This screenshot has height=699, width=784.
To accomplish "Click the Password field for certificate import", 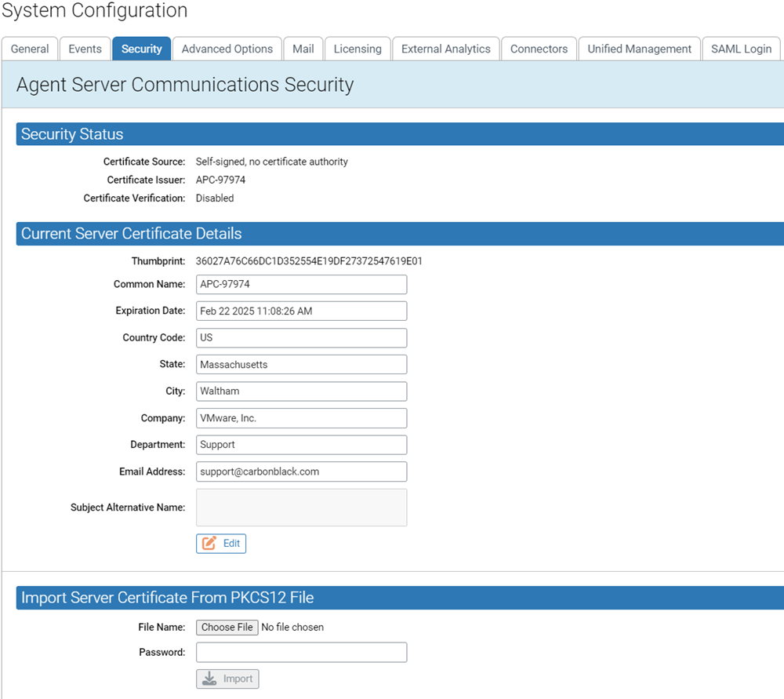I will [301, 652].
